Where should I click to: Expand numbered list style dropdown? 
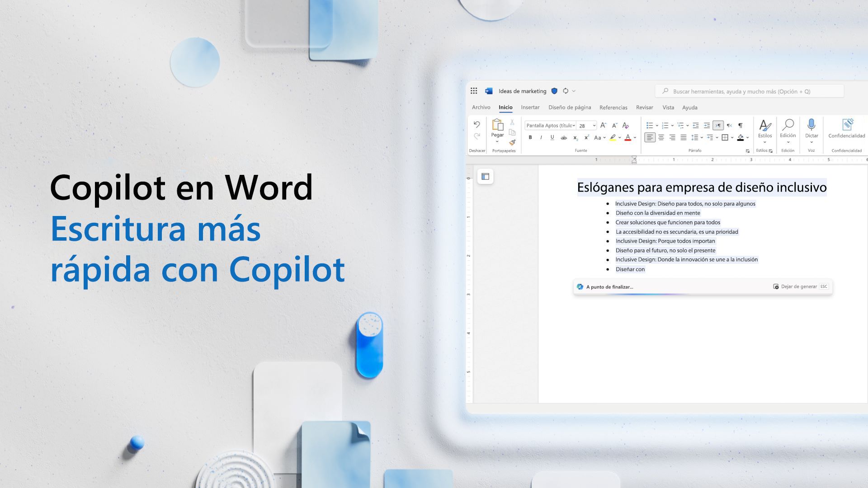pyautogui.click(x=672, y=126)
